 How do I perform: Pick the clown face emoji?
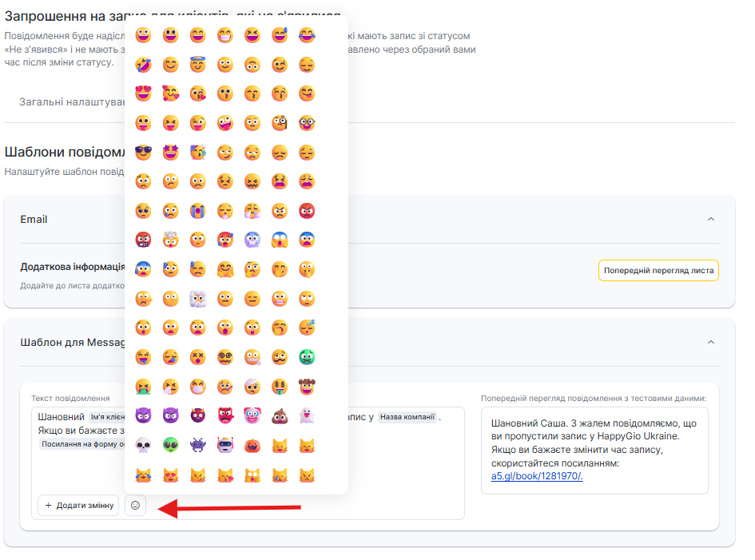coord(252,415)
